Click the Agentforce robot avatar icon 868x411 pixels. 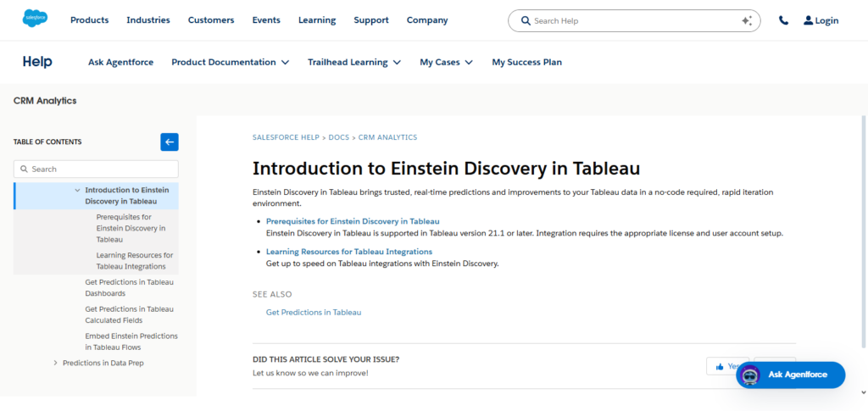(x=750, y=375)
